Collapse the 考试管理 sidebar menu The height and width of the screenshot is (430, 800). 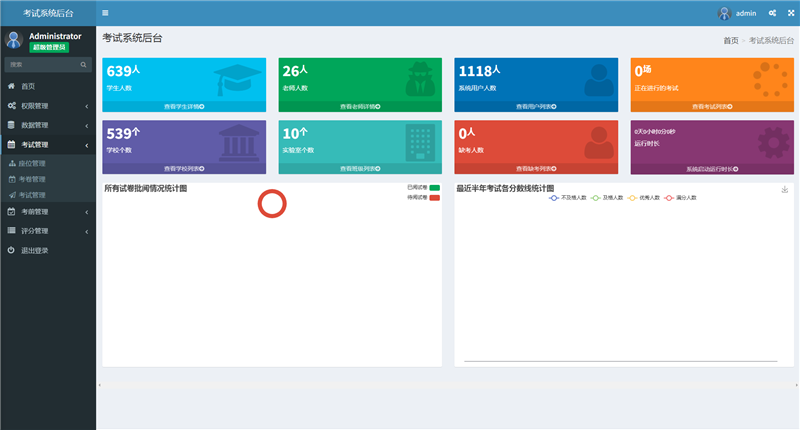pos(47,145)
